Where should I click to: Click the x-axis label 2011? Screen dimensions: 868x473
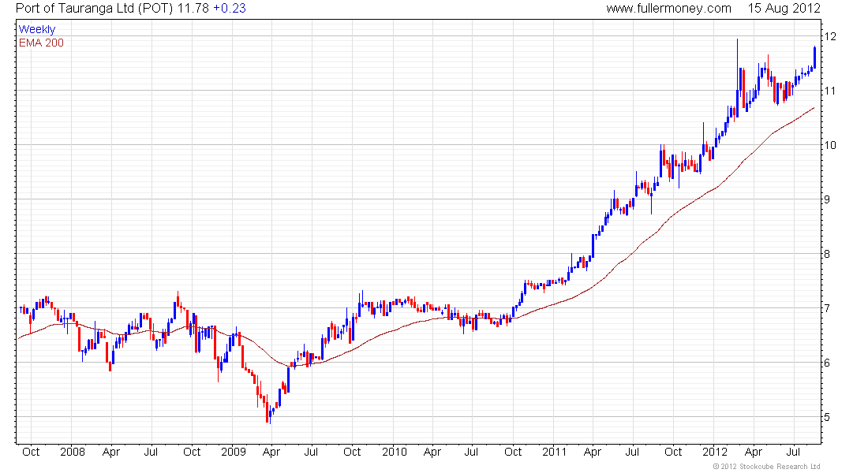tap(554, 452)
